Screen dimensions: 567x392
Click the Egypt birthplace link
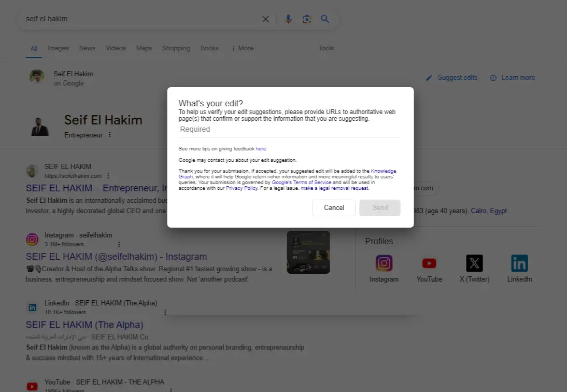tap(498, 211)
